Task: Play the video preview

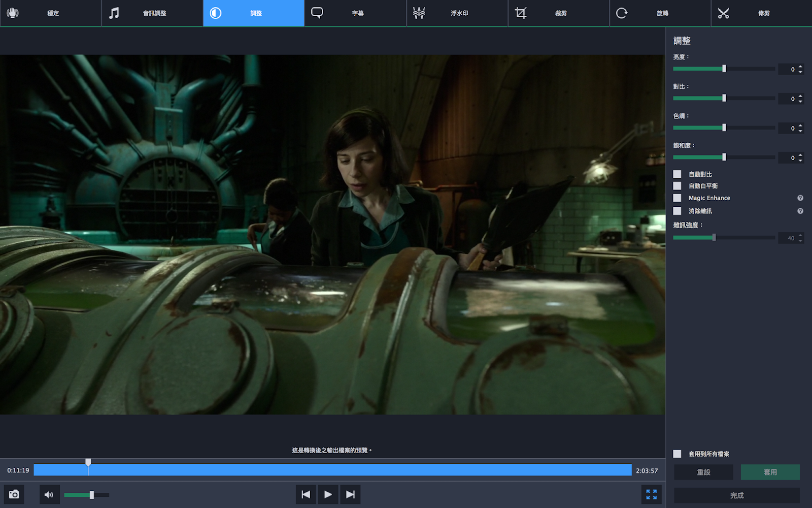Action: click(328, 494)
